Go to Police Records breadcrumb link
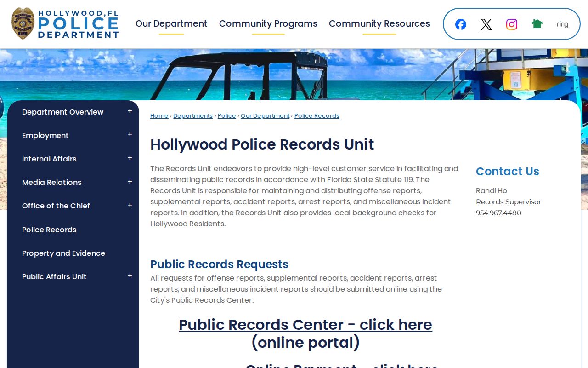 [x=317, y=116]
